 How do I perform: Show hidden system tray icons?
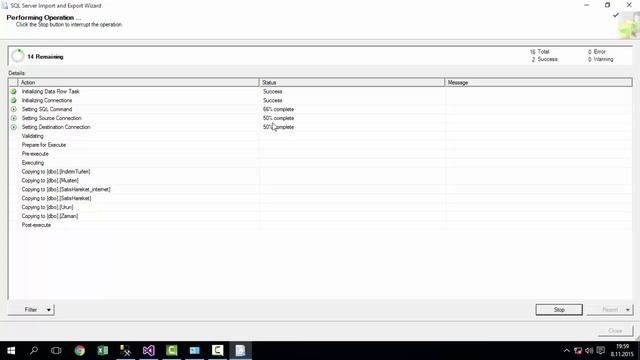pos(567,351)
